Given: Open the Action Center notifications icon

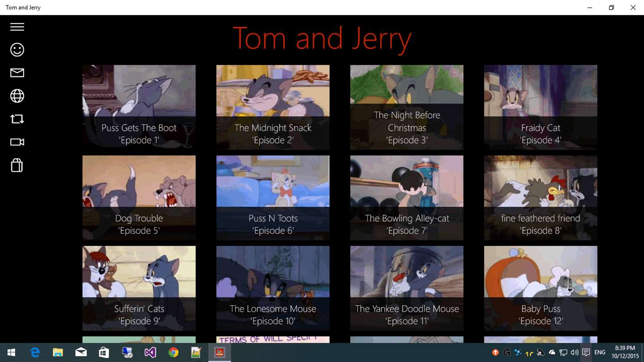Looking at the screenshot, I should coord(586,353).
